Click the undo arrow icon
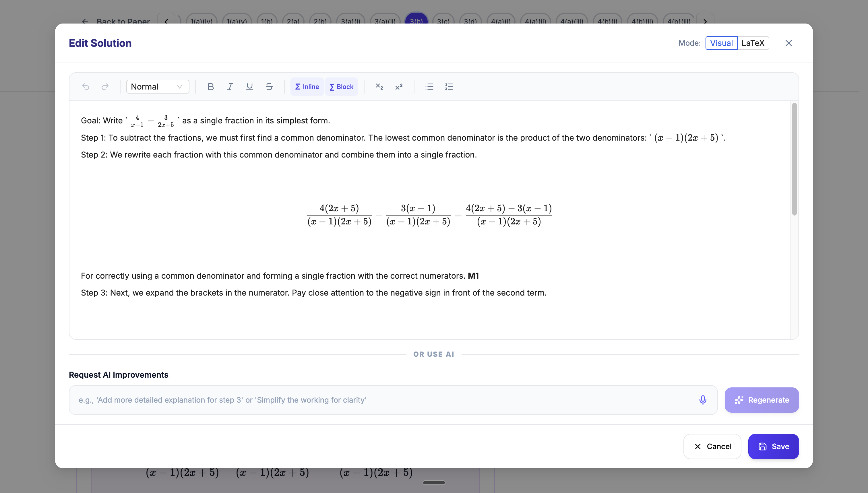Screen dimensions: 868x493 [x=85, y=87]
